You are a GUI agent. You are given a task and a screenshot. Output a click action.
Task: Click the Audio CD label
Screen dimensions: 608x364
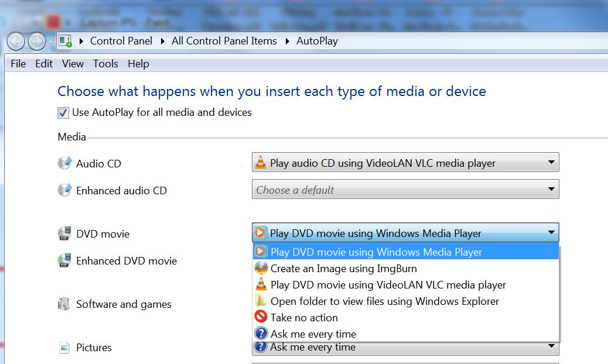tap(98, 163)
